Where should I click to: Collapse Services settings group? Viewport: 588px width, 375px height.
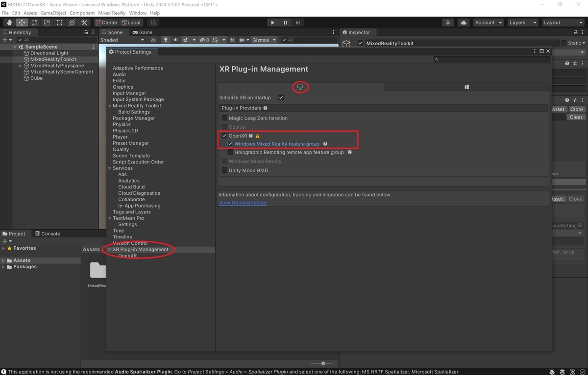pyautogui.click(x=109, y=168)
